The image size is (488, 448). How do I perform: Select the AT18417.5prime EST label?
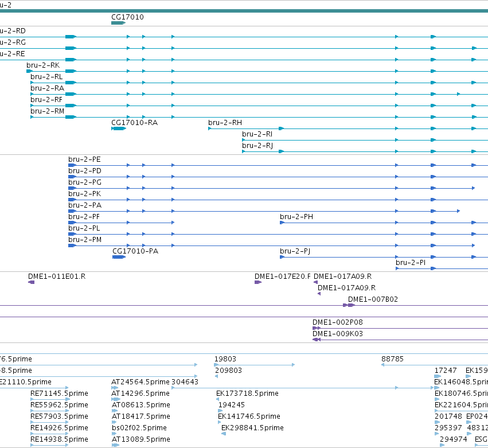pos(141,416)
